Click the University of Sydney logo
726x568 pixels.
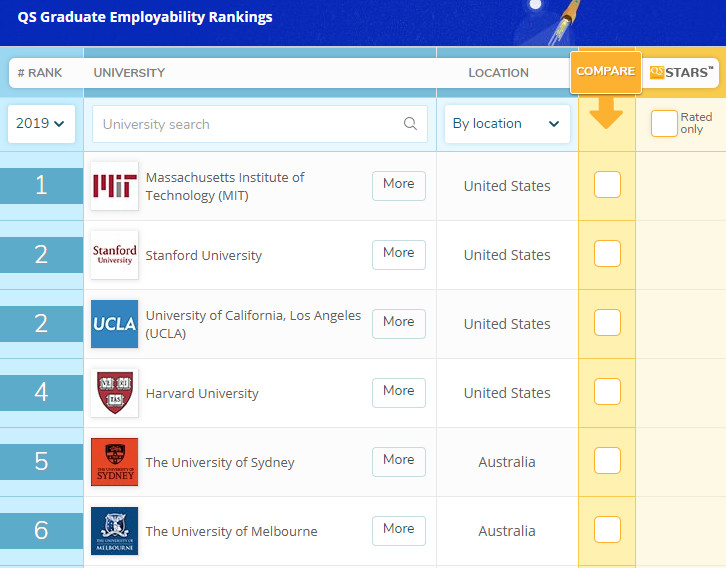tap(114, 462)
